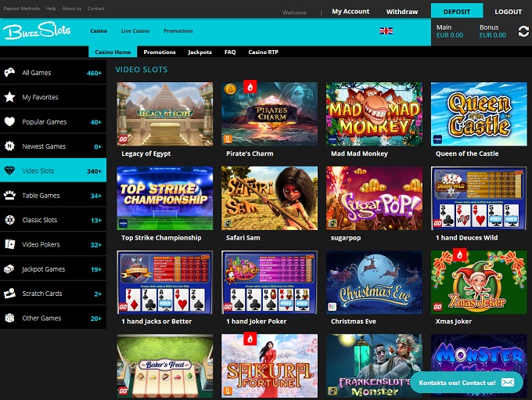Image resolution: width=532 pixels, height=400 pixels.
Task: Click the My Favorites star icon
Action: coord(9,97)
